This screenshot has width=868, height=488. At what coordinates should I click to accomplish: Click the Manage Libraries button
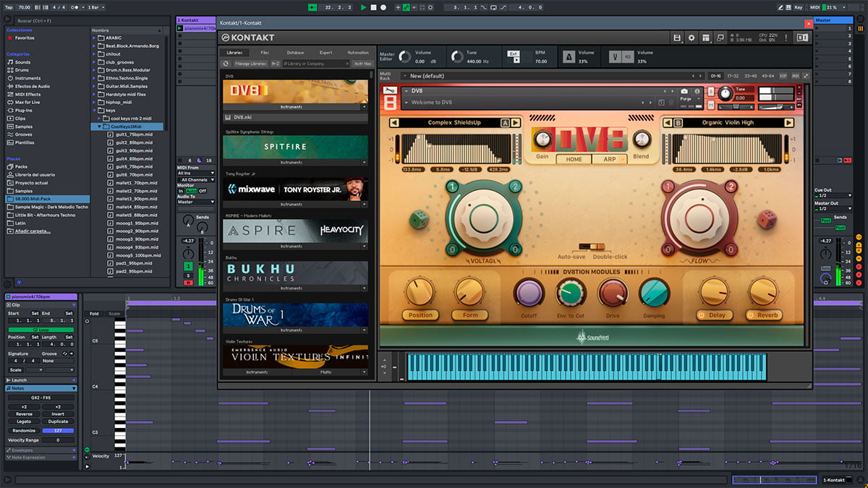pos(250,64)
